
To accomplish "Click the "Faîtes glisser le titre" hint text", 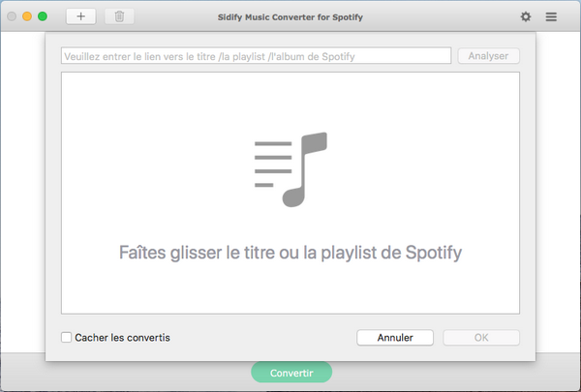I will pyautogui.click(x=290, y=254).
